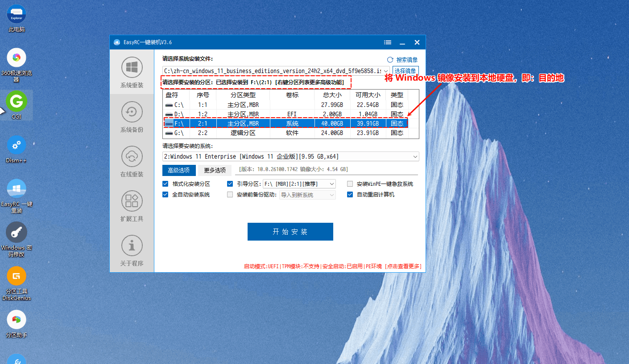Screen dimensions: 629x364
Task: Open the 系统备份 sidebar icon
Action: [x=132, y=112]
